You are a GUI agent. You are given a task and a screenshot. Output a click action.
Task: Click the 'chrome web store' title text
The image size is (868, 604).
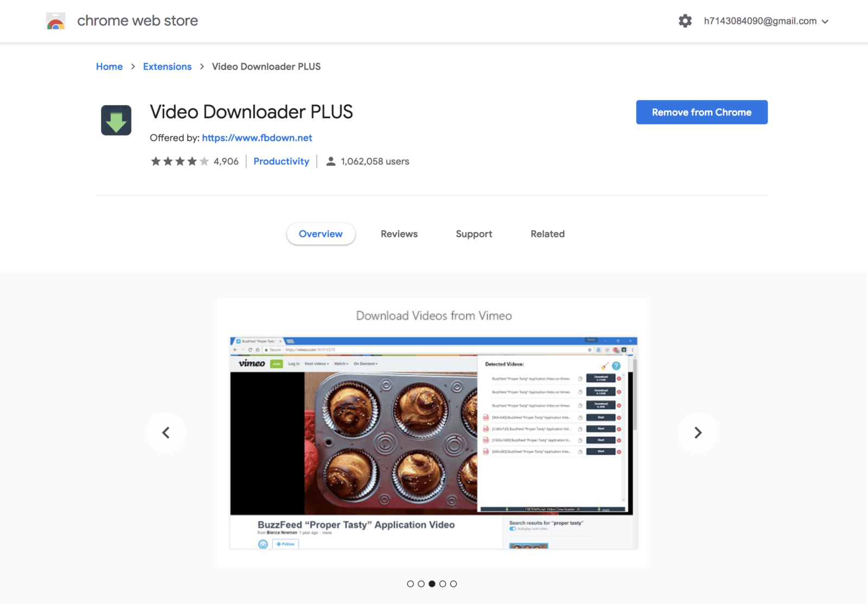(138, 21)
